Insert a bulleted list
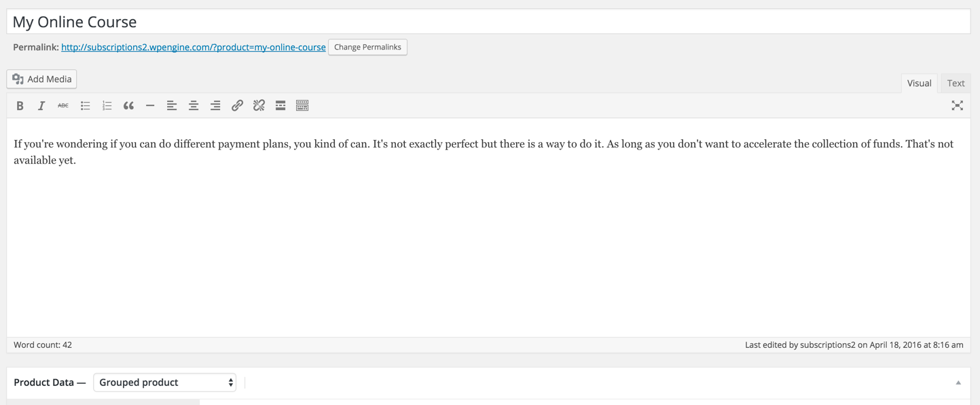Viewport: 980px width, 405px height. pyautogui.click(x=85, y=106)
